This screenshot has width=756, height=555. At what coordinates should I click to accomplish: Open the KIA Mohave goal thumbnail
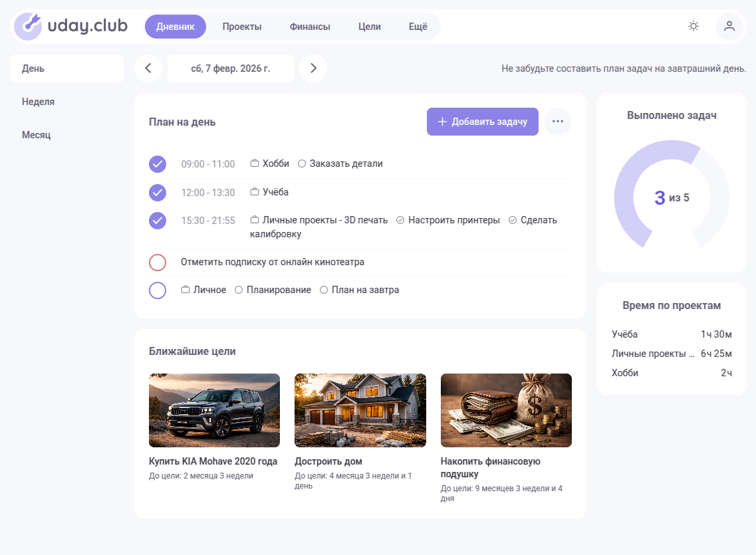(214, 410)
